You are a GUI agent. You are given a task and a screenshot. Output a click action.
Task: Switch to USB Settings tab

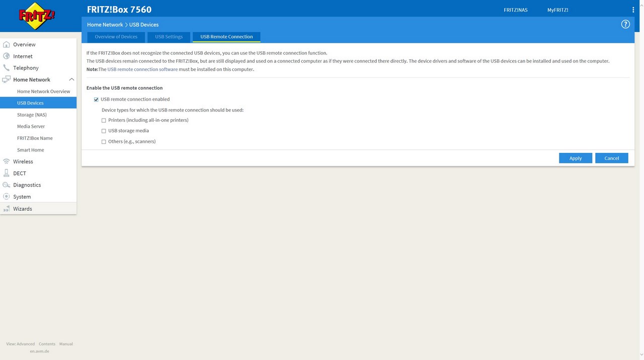(169, 37)
